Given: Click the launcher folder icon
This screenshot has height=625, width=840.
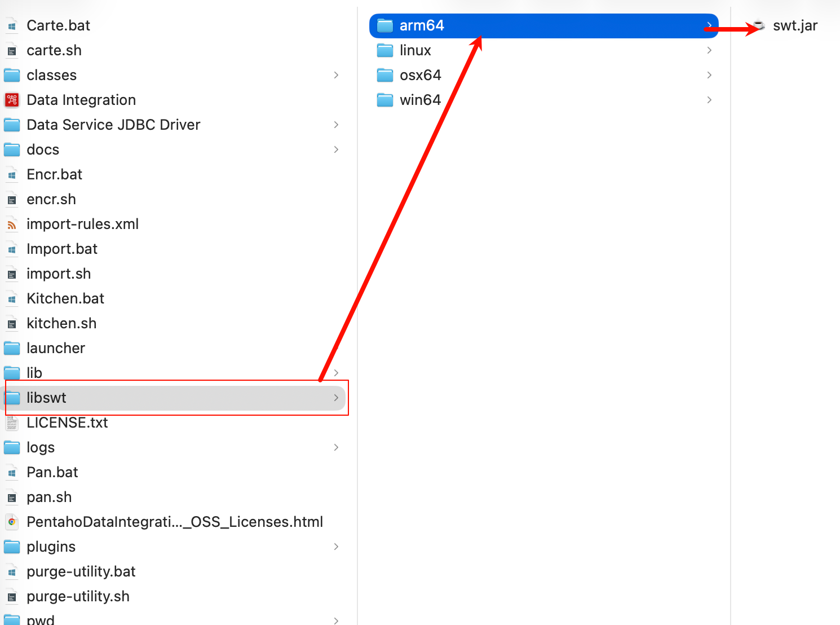Looking at the screenshot, I should [x=12, y=348].
